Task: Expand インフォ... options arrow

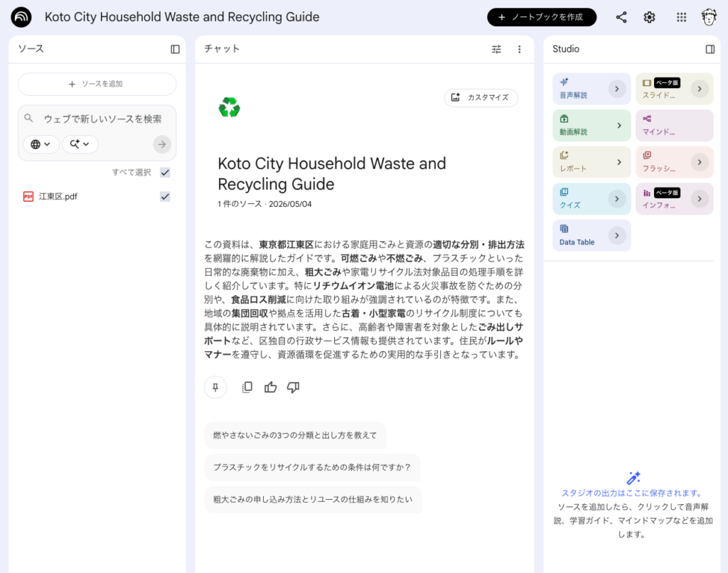Action: coord(700,199)
